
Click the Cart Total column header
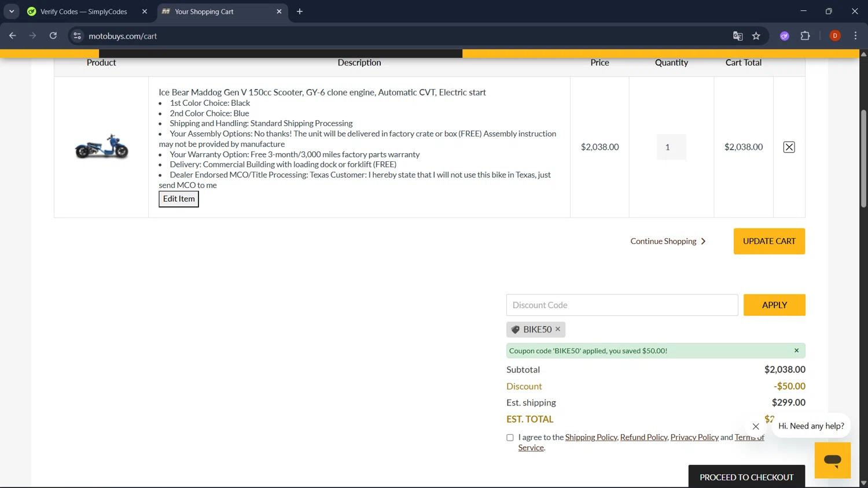pos(744,62)
